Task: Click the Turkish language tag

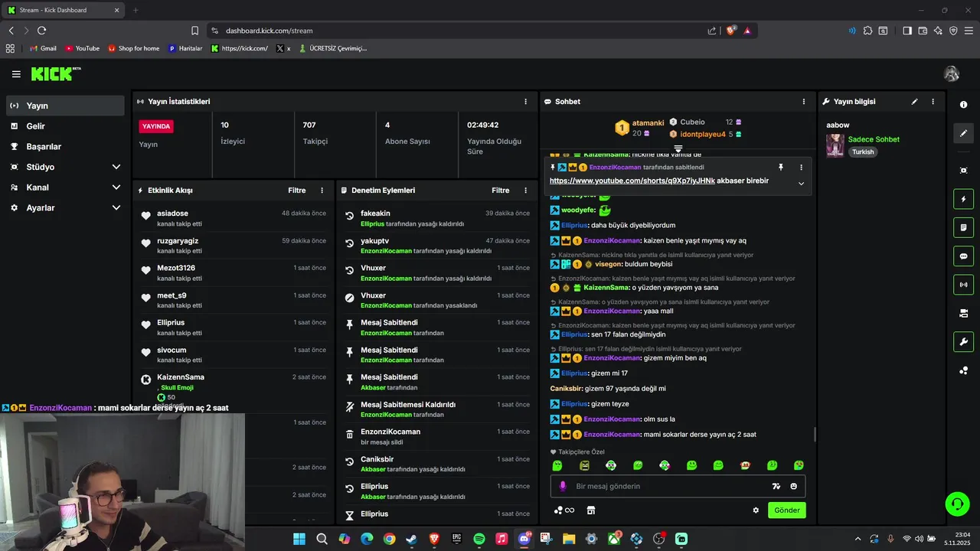Action: [863, 152]
